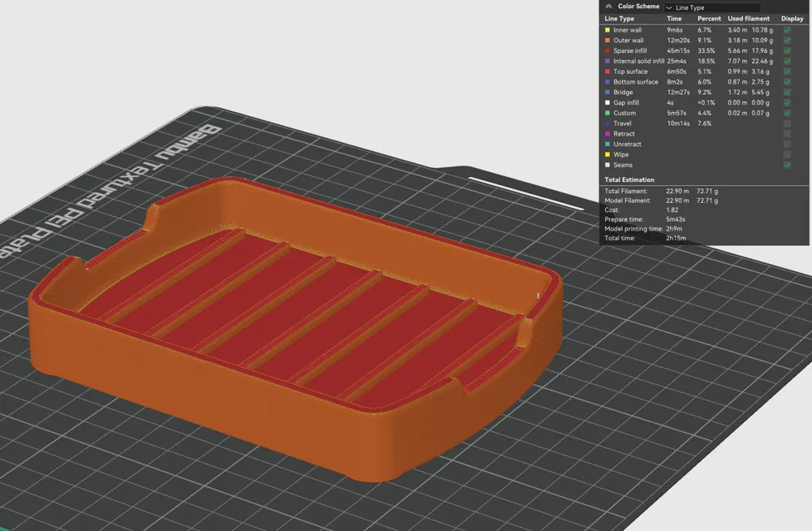812x531 pixels.
Task: Click the orange Outer wall color swatch
Action: pyautogui.click(x=607, y=41)
